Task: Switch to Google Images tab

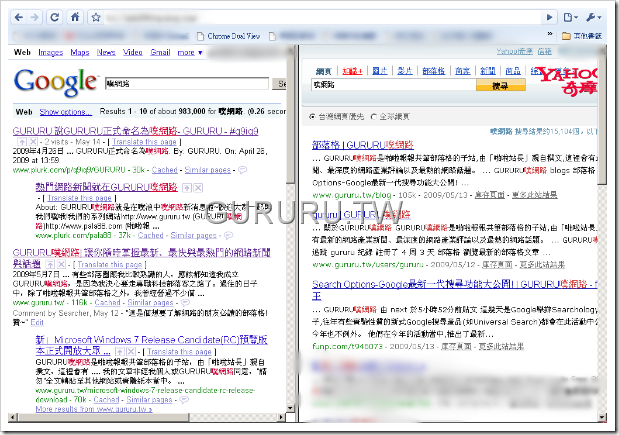Action: [51, 52]
